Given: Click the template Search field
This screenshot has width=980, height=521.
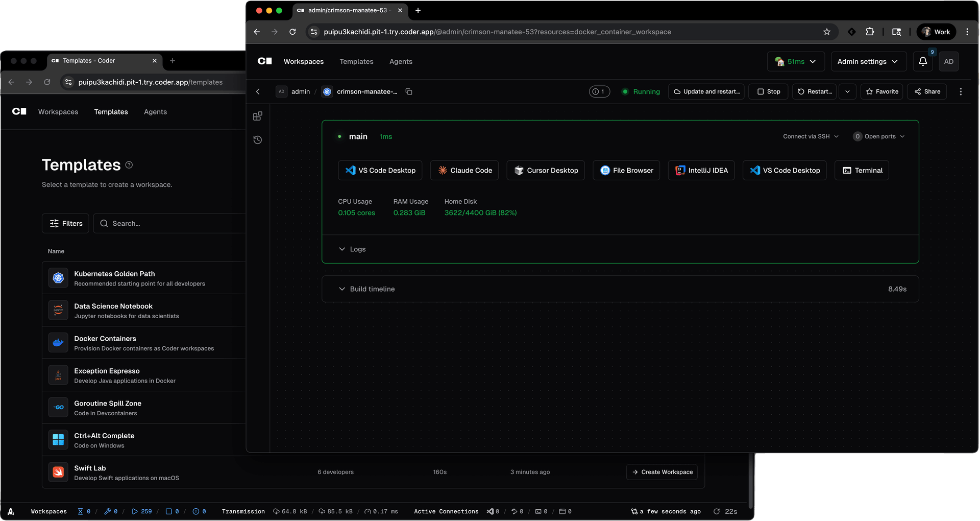Looking at the screenshot, I should pos(169,223).
